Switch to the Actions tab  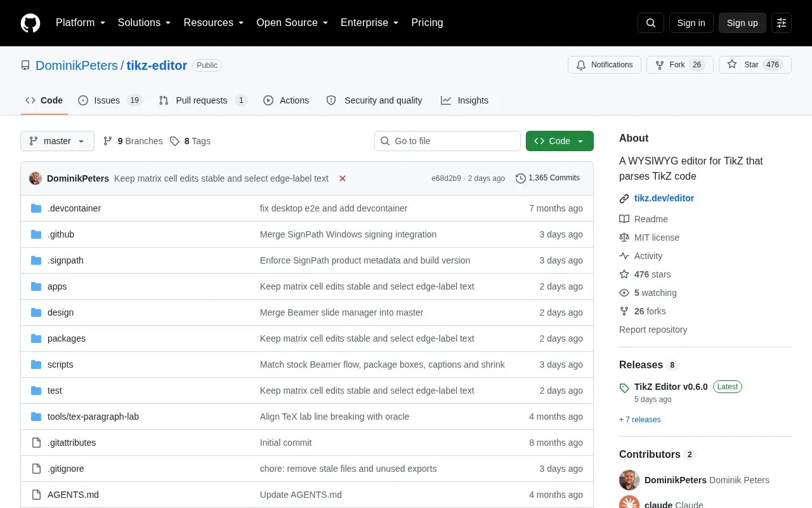point(286,100)
